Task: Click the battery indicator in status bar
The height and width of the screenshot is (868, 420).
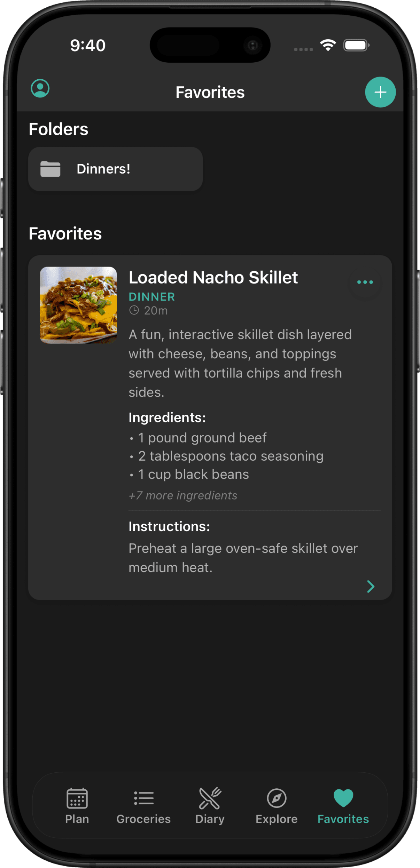Action: click(356, 45)
